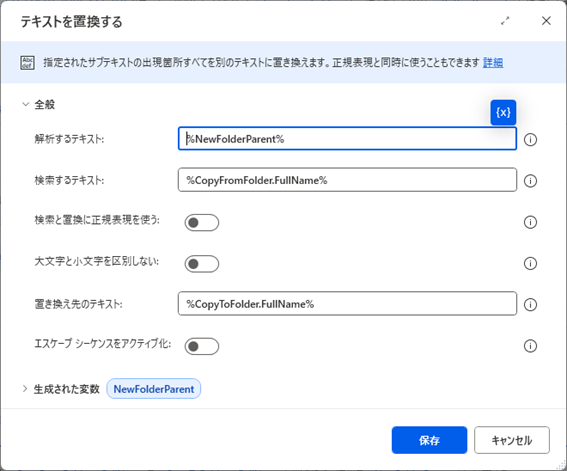Enable 検索と置換に正規表現を使う toggle
Viewport: 567px width, 471px height.
point(202,222)
